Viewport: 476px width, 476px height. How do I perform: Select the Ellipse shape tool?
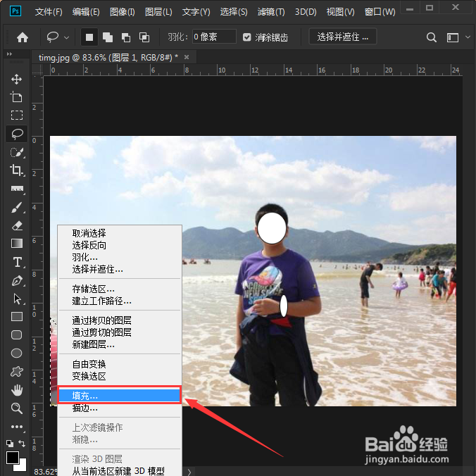pyautogui.click(x=17, y=353)
